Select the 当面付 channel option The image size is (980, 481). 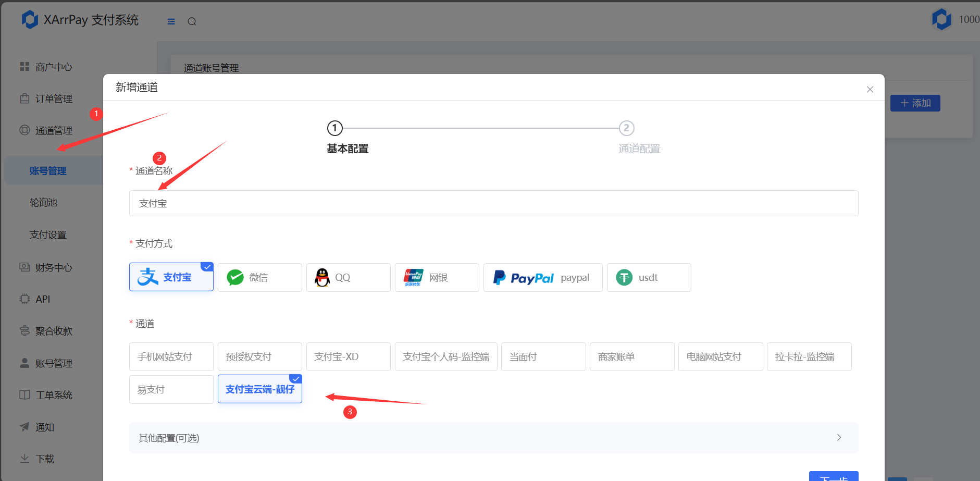543,356
